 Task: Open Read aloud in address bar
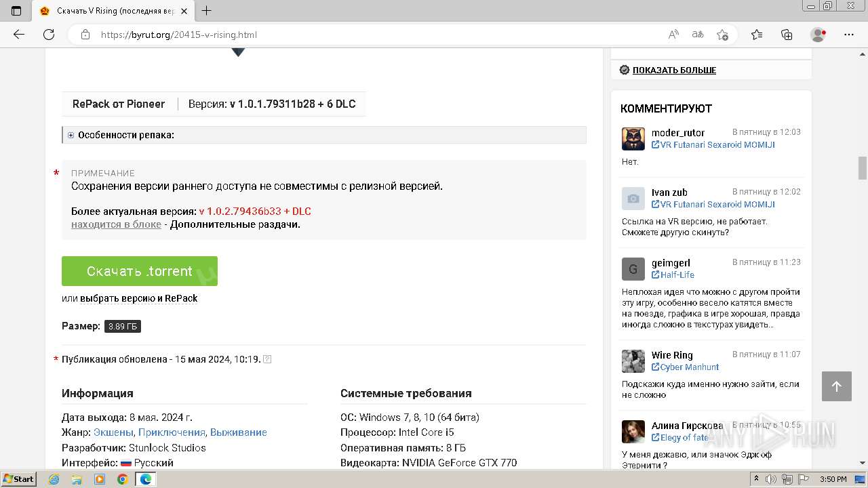pyautogui.click(x=673, y=35)
